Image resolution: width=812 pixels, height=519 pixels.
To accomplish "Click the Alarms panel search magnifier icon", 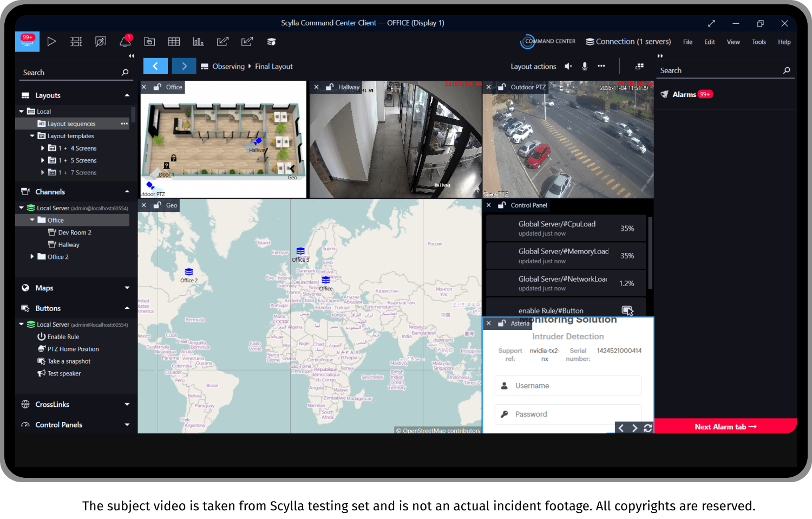I will (787, 70).
